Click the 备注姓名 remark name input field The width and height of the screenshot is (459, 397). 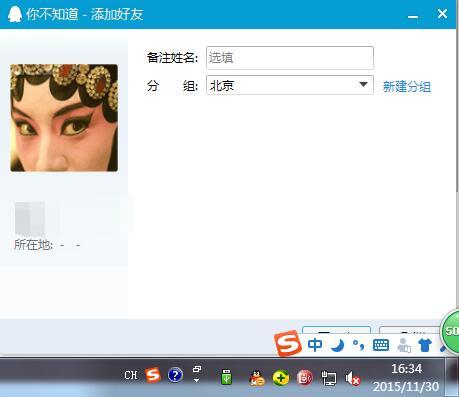(x=290, y=58)
